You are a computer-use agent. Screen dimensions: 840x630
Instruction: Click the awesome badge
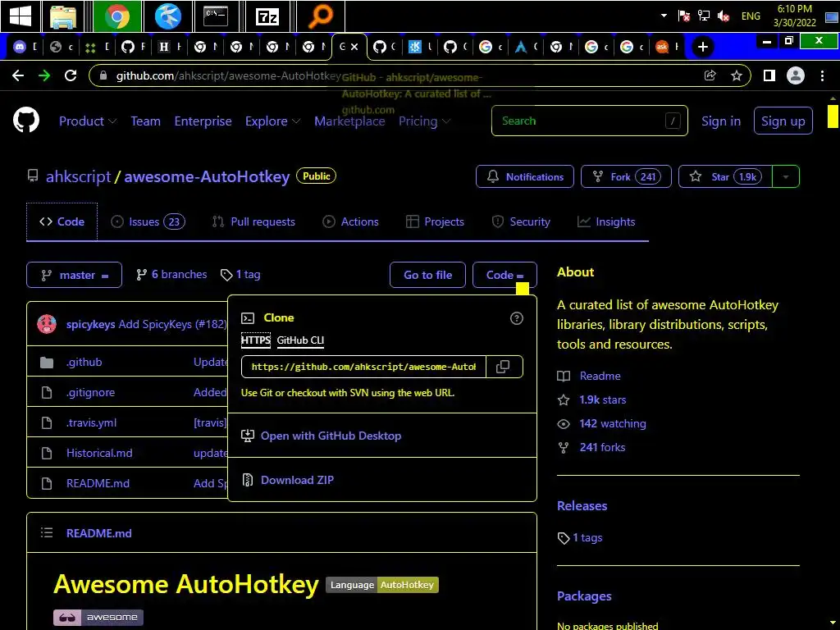[x=98, y=617]
